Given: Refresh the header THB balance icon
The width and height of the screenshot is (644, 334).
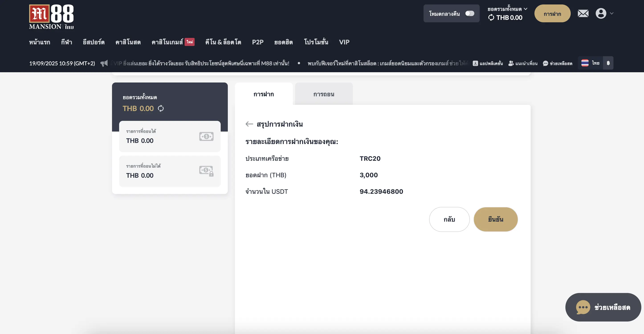Looking at the screenshot, I should pyautogui.click(x=491, y=18).
